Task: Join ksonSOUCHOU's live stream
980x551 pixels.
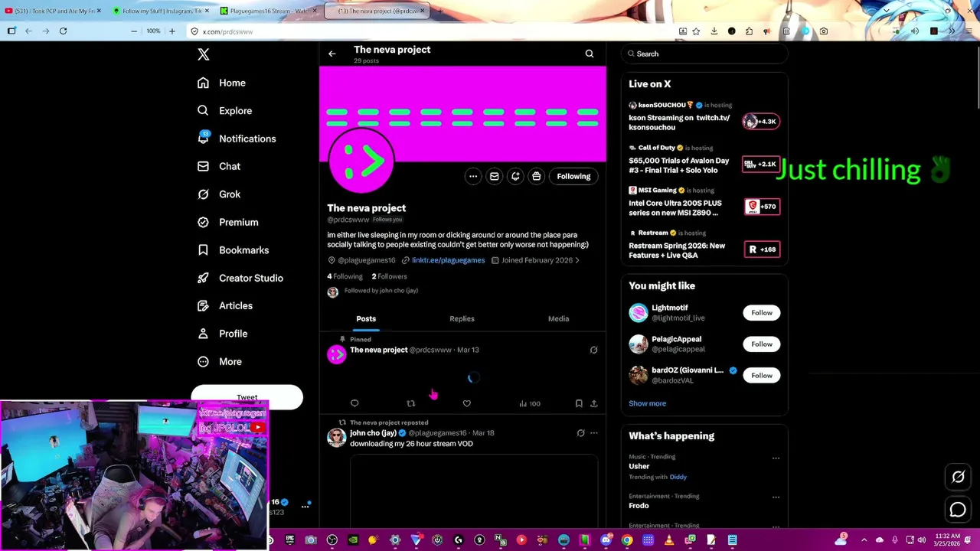Action: (x=704, y=117)
